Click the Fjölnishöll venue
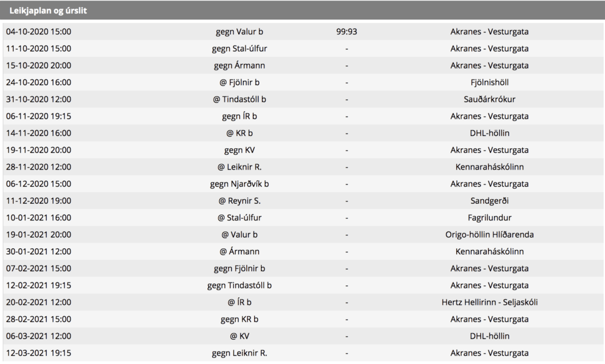 click(x=489, y=82)
